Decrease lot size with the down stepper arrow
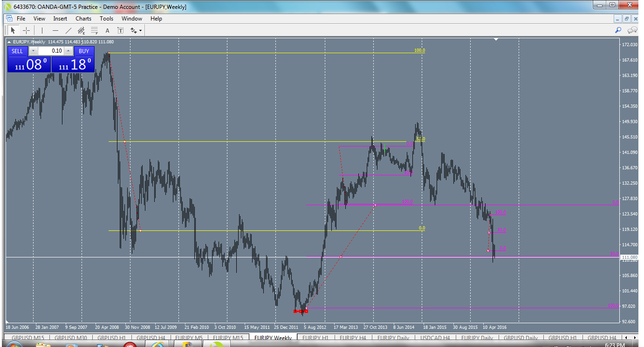Viewport: 644px width, 347px height. coord(33,51)
